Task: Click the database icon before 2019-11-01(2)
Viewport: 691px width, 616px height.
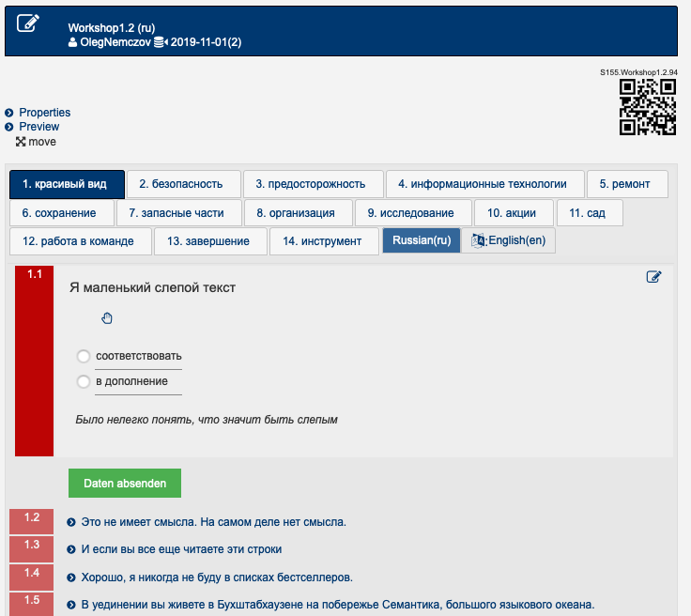Action: click(160, 42)
